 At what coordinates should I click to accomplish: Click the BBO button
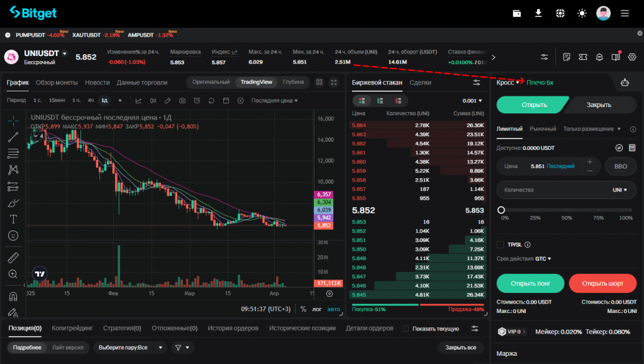[621, 167]
